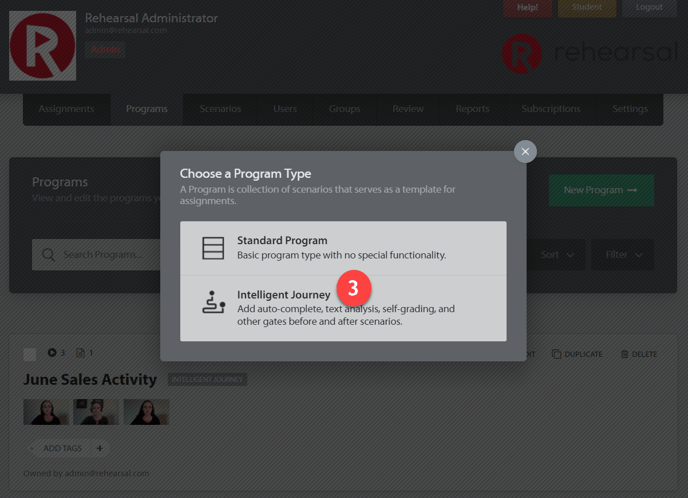Open the first scenario video thumbnail

(46, 411)
